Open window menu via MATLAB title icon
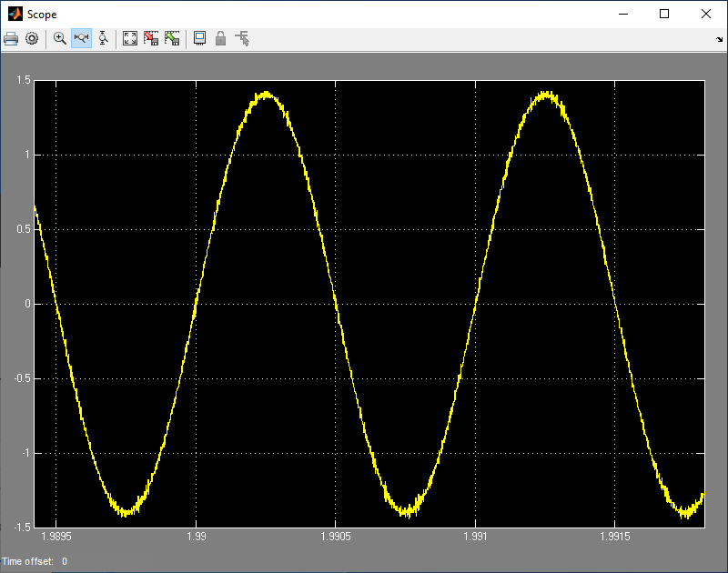Image resolution: width=728 pixels, height=573 pixels. (x=15, y=14)
